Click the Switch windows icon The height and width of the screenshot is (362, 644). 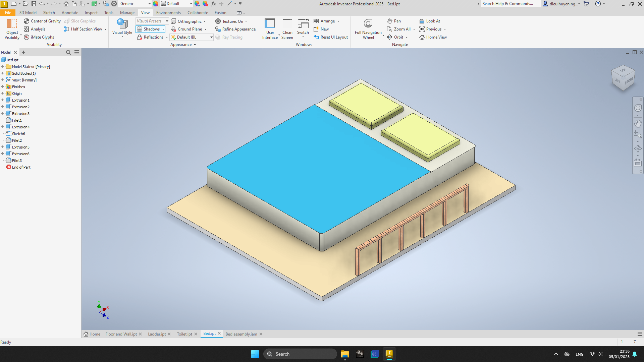click(303, 24)
